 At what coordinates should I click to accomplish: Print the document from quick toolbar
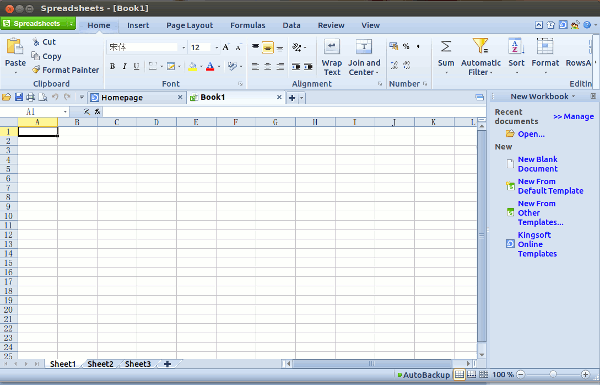(31, 97)
